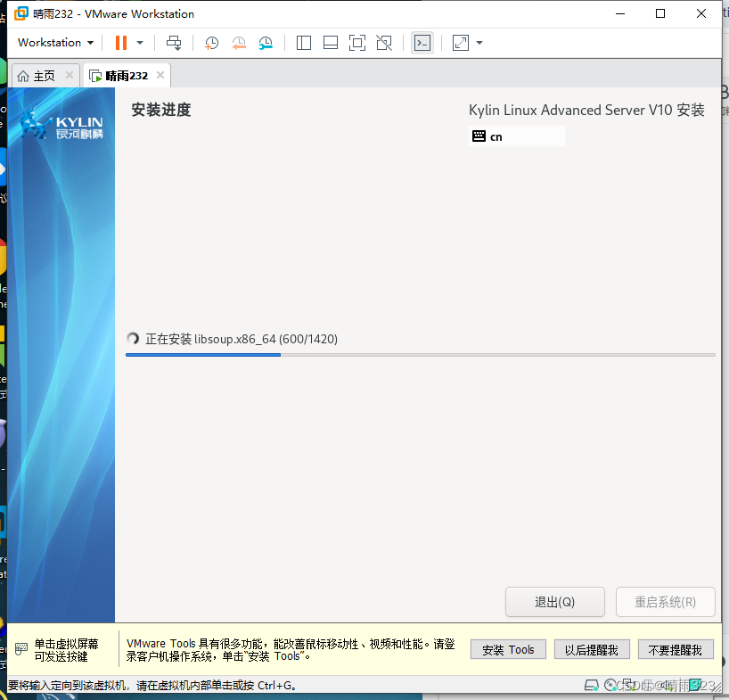Click the keyboard icon in the hint bar
The image size is (729, 700).
pos(21,649)
